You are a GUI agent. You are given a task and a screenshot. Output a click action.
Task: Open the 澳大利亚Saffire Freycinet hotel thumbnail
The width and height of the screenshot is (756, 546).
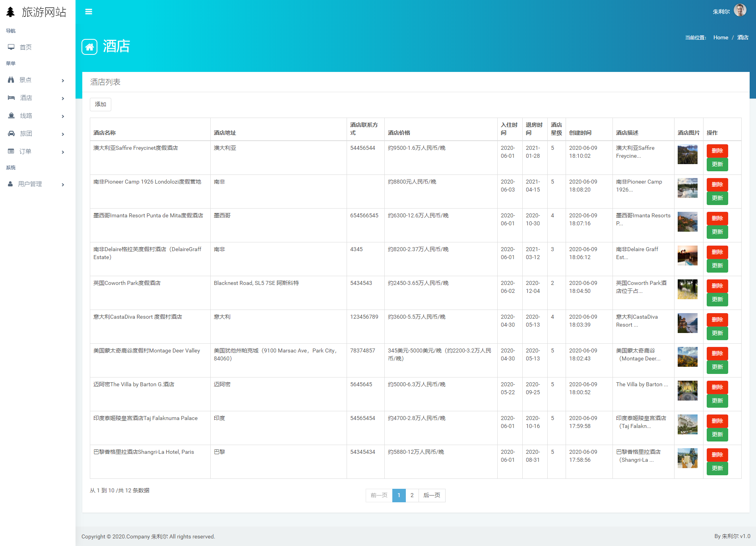[x=687, y=154]
